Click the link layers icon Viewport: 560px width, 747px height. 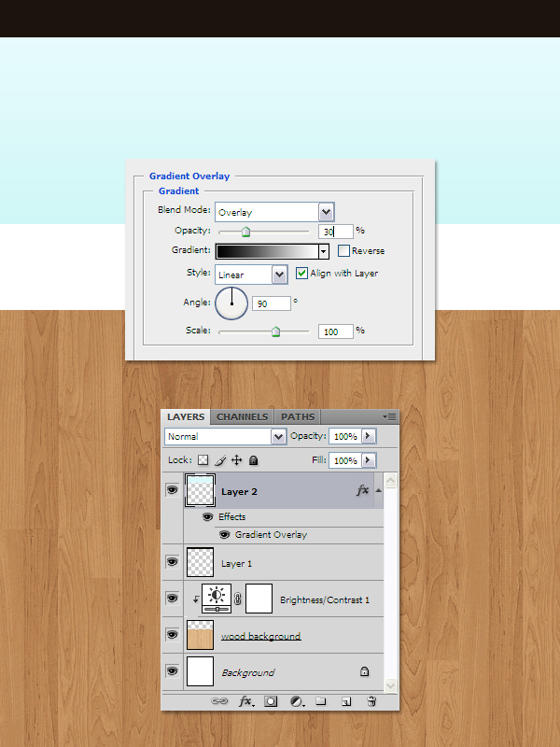(219, 701)
